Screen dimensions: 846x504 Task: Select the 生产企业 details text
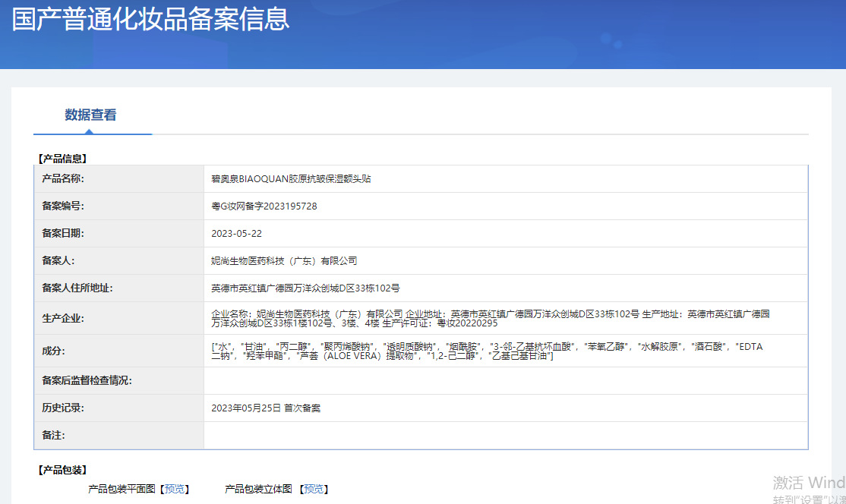coord(491,319)
